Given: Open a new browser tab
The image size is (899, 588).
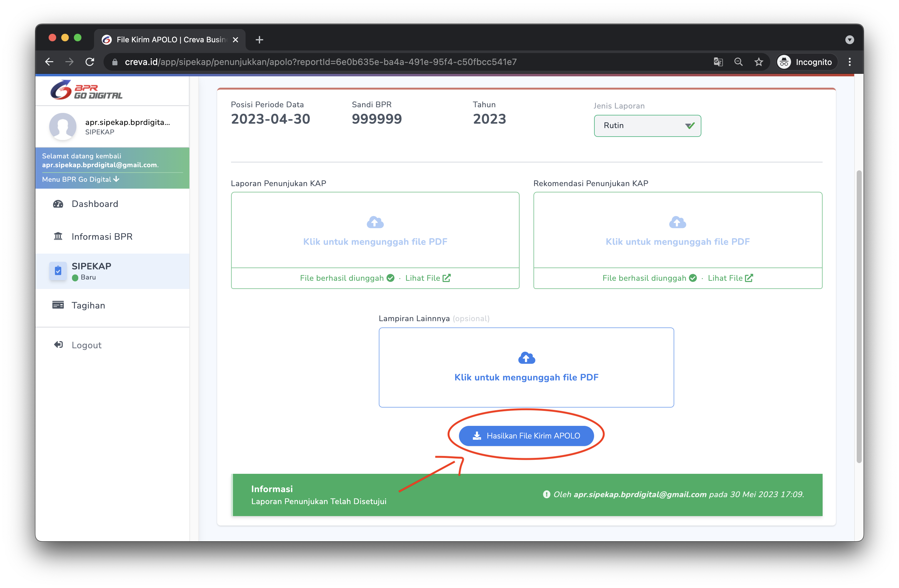Looking at the screenshot, I should pyautogui.click(x=259, y=40).
